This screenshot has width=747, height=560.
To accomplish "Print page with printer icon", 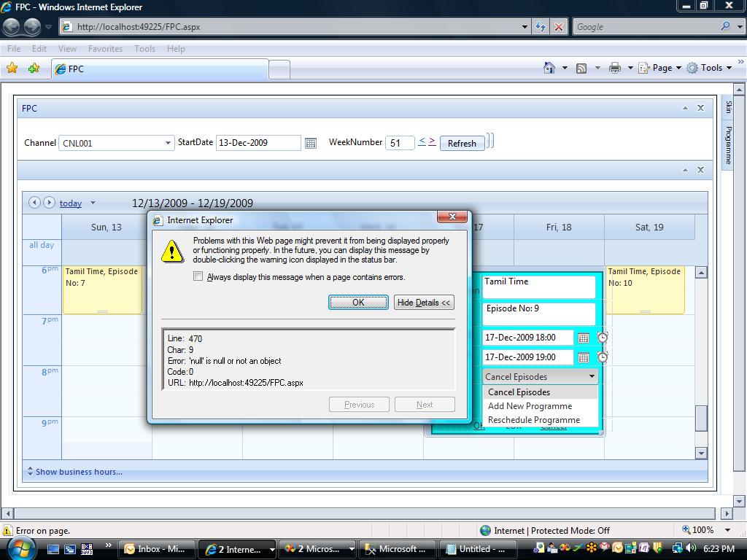I will pyautogui.click(x=614, y=68).
